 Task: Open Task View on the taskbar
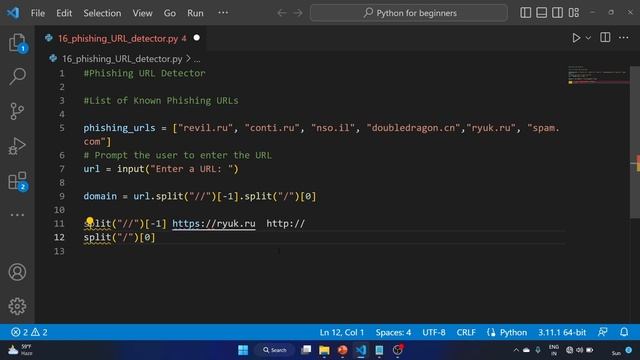(306, 350)
